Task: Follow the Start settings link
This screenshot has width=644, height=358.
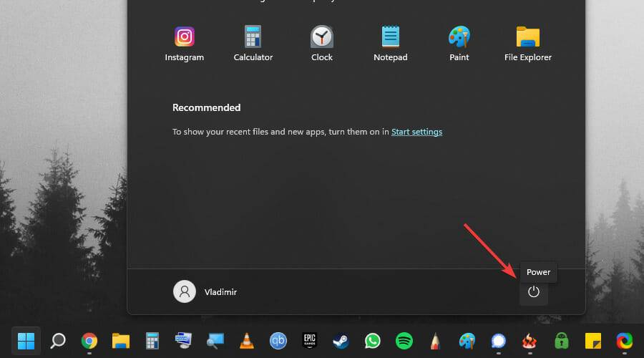Action: [416, 132]
